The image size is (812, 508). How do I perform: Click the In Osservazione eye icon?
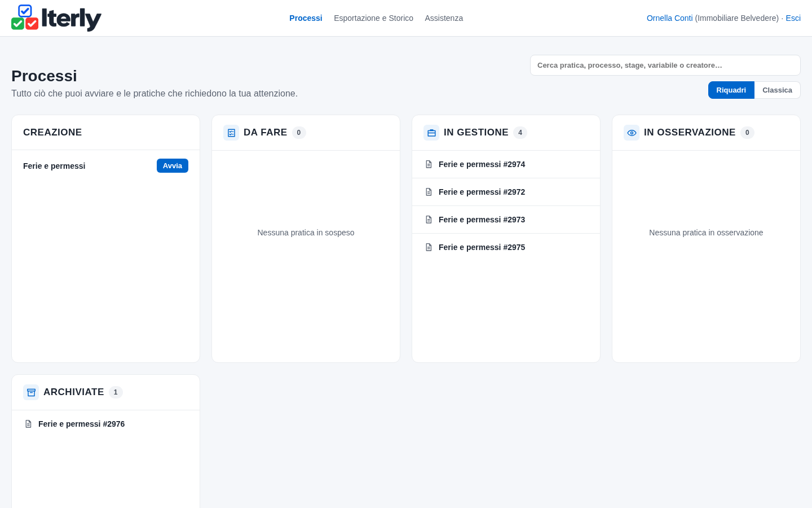[x=632, y=133]
